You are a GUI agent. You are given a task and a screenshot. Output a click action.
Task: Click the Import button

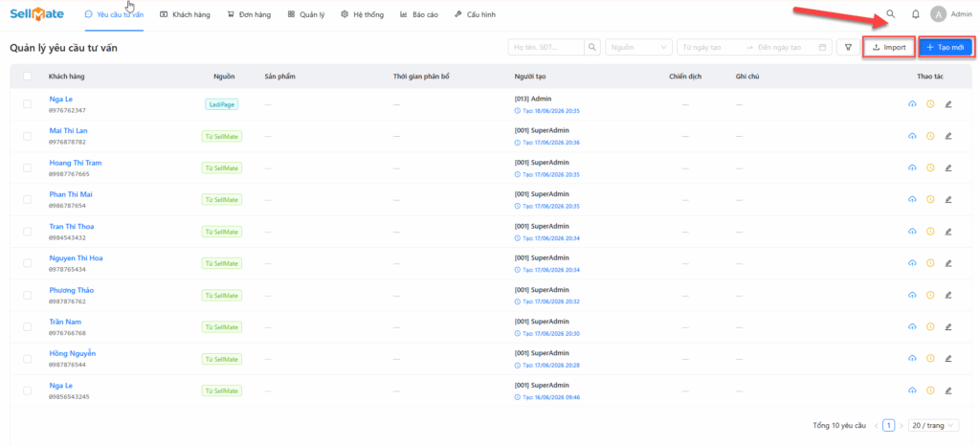coord(889,48)
